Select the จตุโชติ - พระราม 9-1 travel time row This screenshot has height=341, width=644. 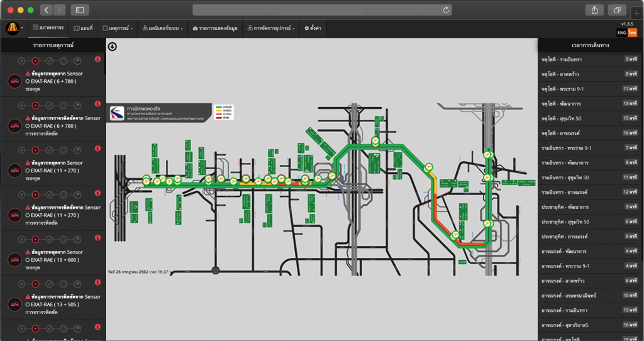pos(589,89)
